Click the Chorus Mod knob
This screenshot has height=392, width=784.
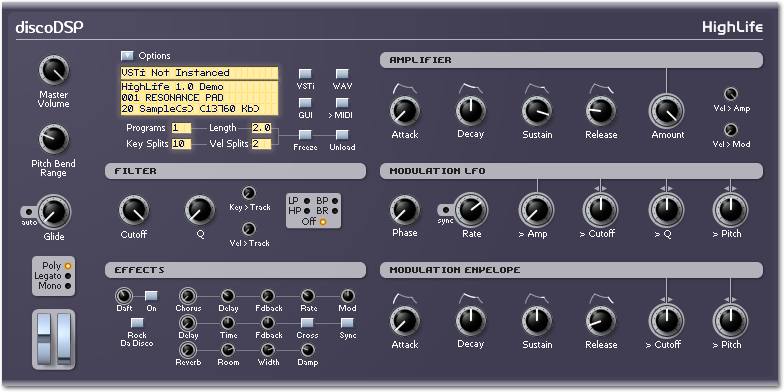pyautogui.click(x=348, y=296)
